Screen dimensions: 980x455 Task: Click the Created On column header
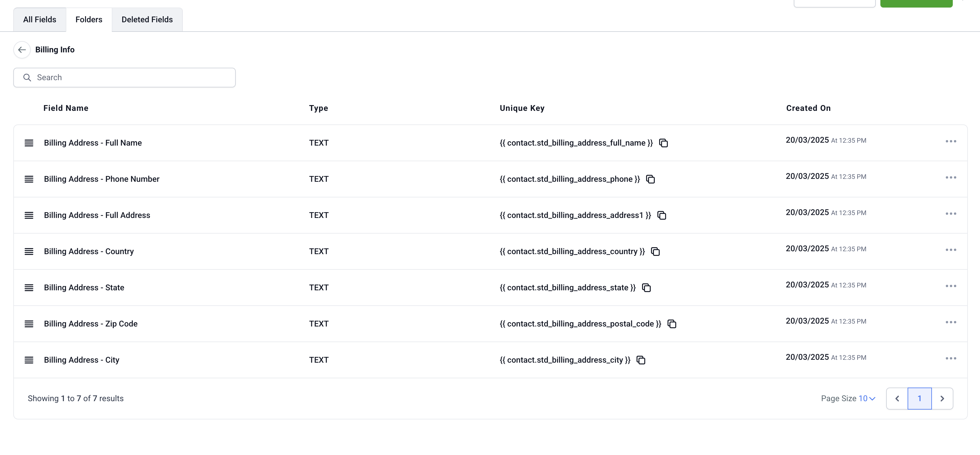tap(809, 108)
